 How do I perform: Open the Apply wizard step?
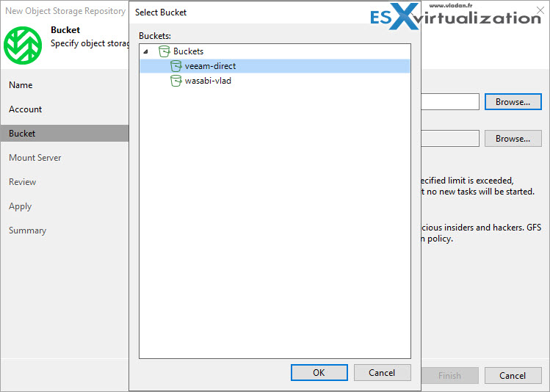pos(20,206)
